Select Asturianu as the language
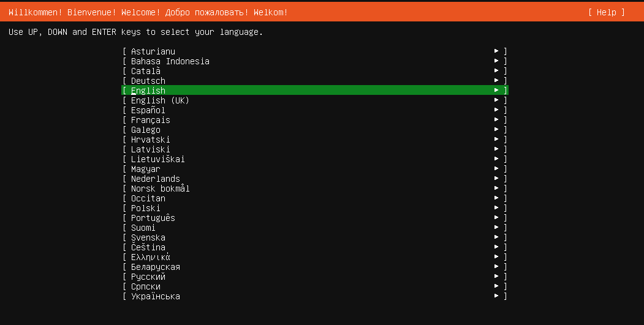Screen dimensions: 644x325 click(x=315, y=51)
